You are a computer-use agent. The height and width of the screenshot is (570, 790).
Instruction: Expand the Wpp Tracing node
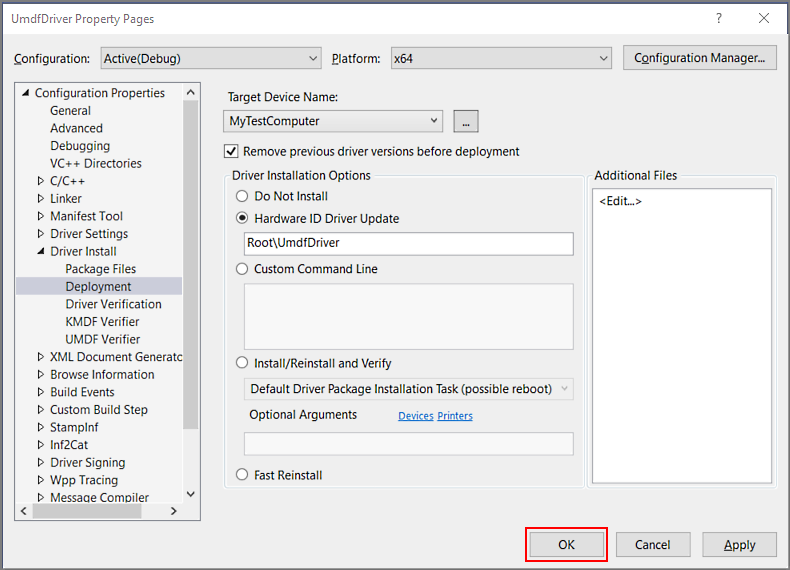coord(41,480)
